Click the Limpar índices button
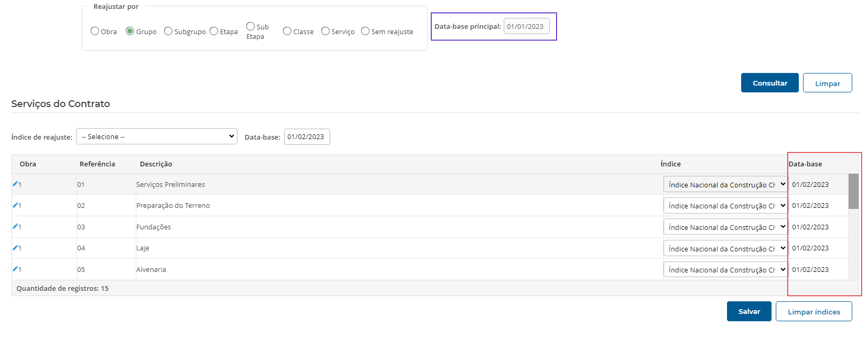Screen dimensions: 868x337 (x=813, y=312)
